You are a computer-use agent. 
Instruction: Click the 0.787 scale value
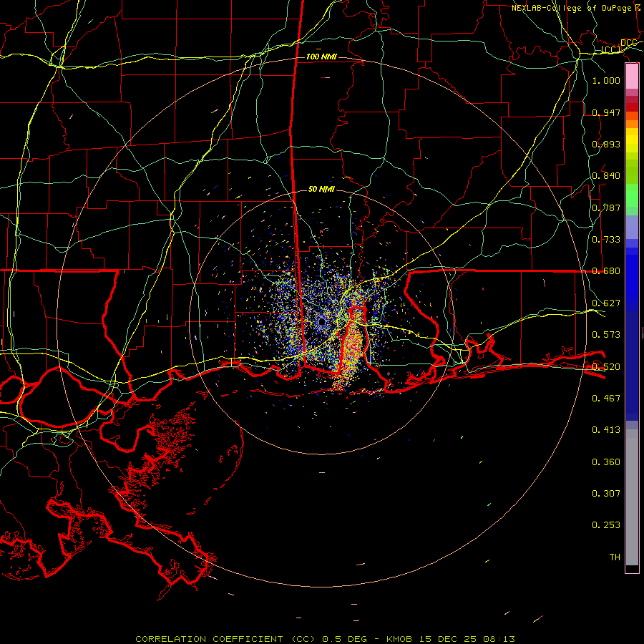[606, 208]
